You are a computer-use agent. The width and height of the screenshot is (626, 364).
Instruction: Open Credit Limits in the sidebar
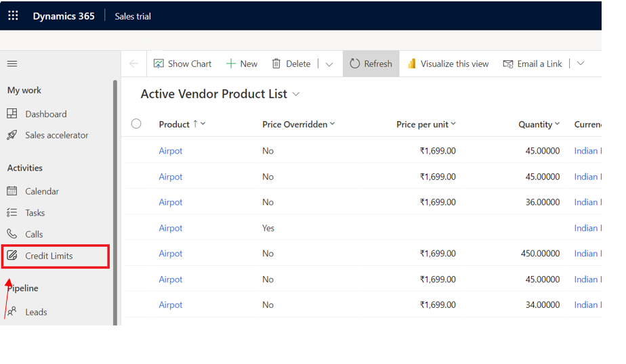[49, 256]
